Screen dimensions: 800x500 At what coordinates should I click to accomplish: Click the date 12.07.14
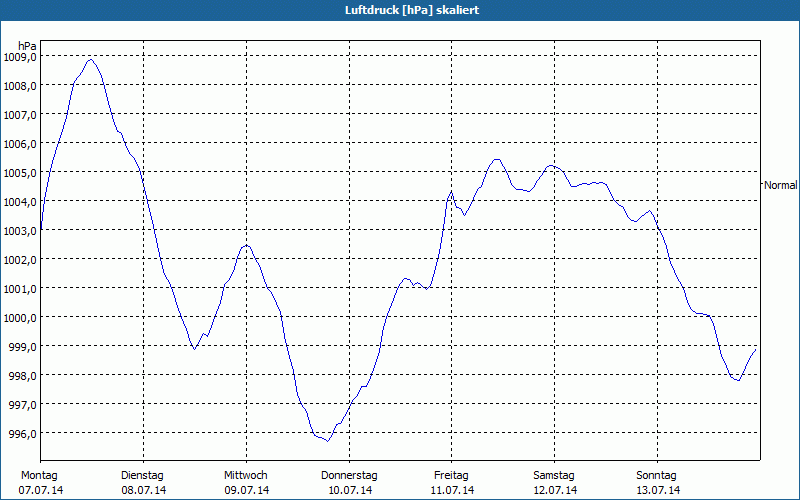tap(555, 491)
